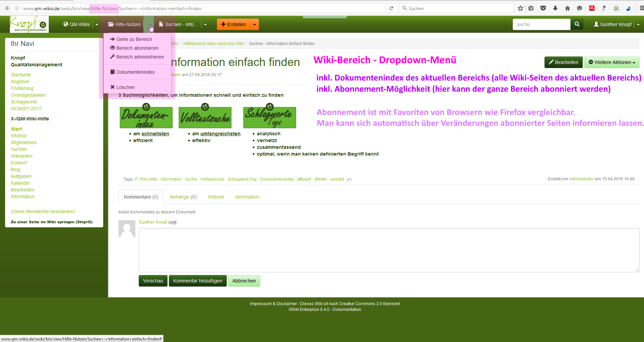644x342 pixels.
Task: Click the Knopf Qualitätsmanagement logo
Action: click(29, 24)
